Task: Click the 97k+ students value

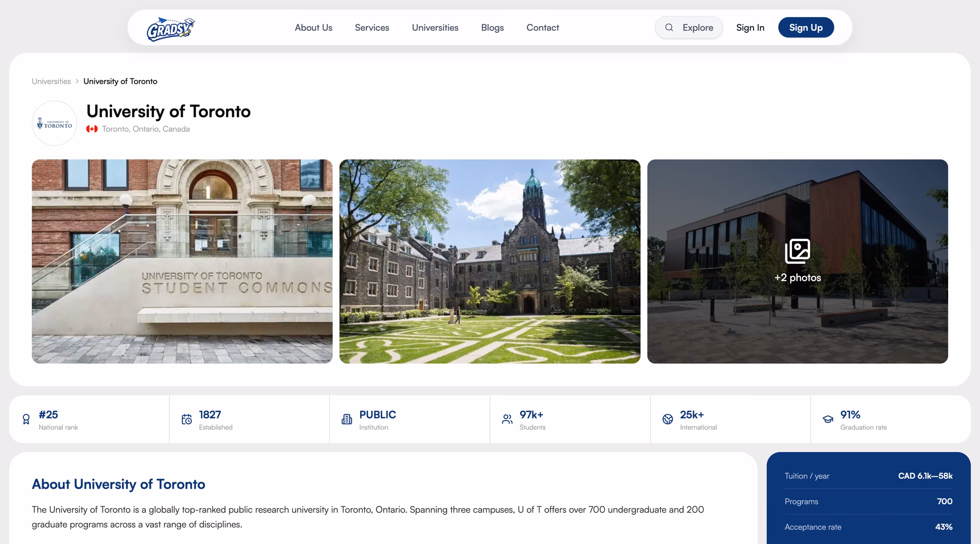Action: (531, 415)
